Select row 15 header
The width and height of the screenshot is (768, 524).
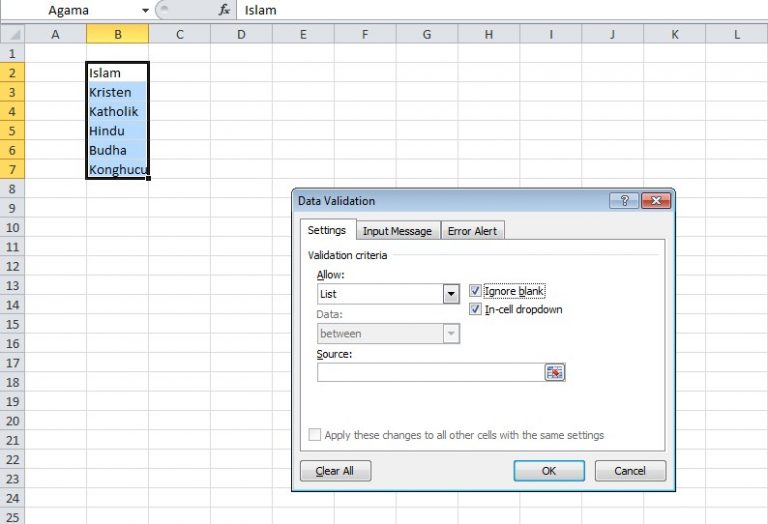12,324
